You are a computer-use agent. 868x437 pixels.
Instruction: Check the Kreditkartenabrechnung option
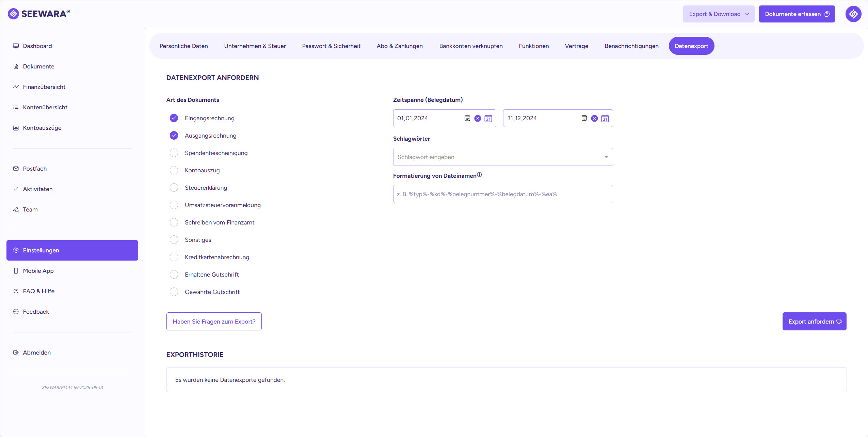tap(174, 257)
